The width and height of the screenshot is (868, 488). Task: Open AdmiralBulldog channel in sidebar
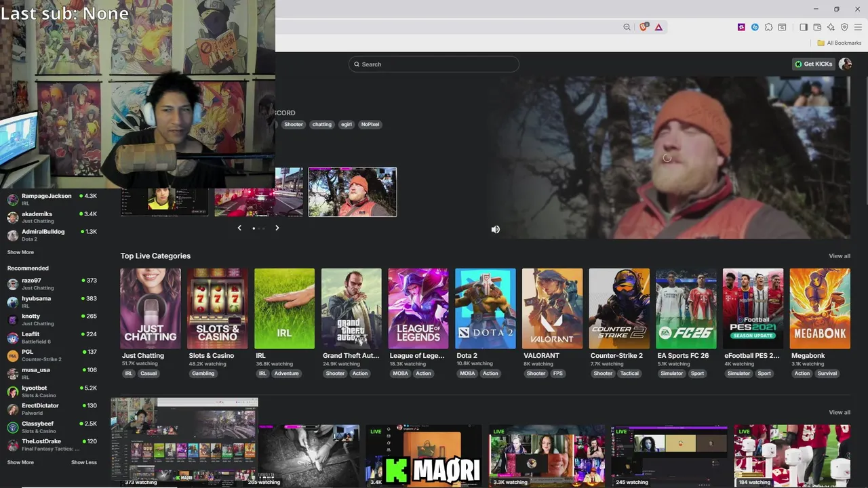[x=53, y=235]
